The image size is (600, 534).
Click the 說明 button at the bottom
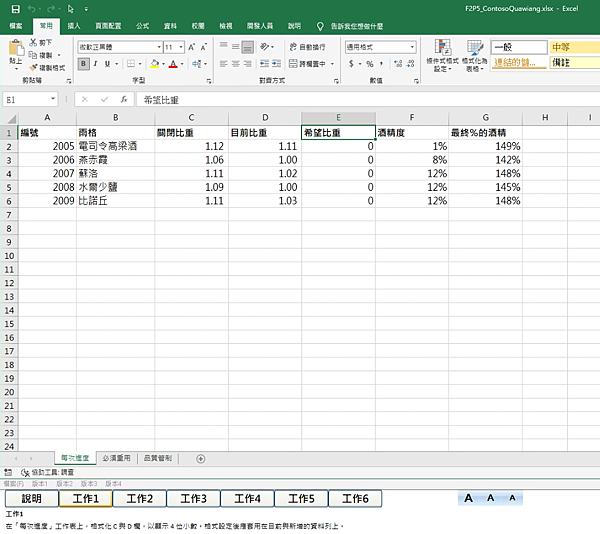click(31, 498)
